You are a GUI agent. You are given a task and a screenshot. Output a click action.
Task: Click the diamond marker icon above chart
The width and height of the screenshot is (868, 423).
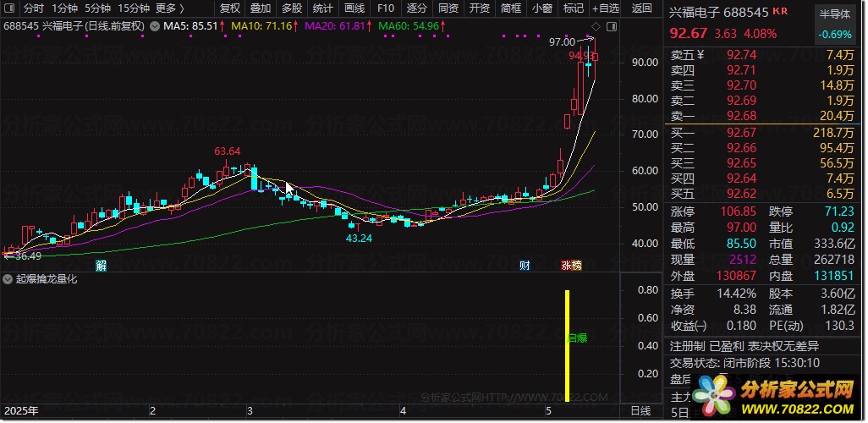(596, 26)
